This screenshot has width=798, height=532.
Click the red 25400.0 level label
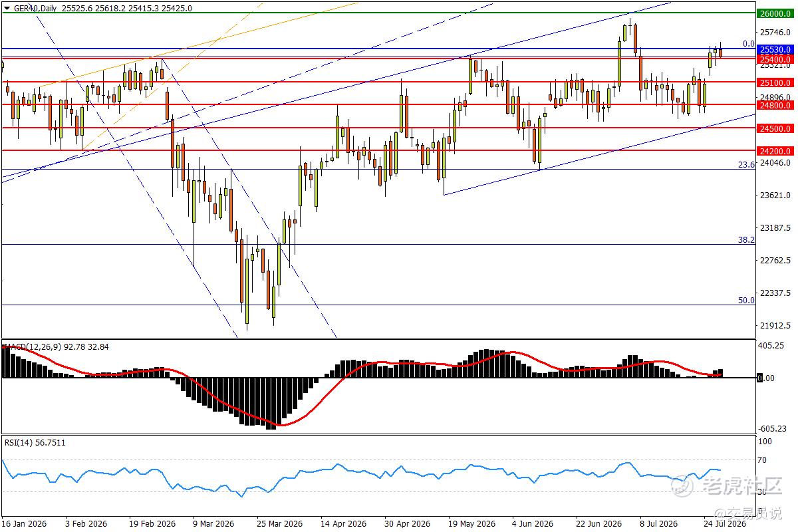click(x=775, y=59)
